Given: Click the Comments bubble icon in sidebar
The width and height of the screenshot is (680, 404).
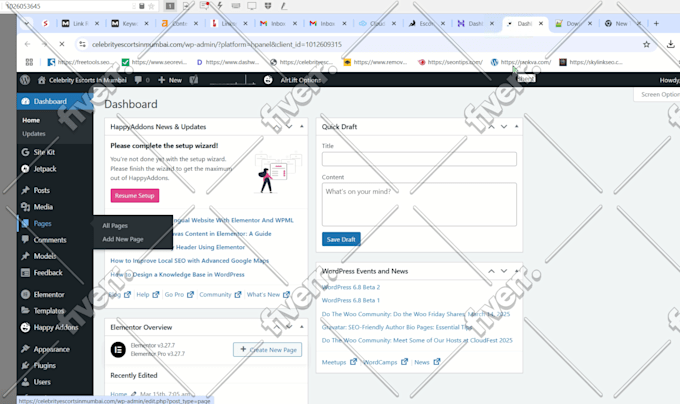Looking at the screenshot, I should [x=25, y=239].
